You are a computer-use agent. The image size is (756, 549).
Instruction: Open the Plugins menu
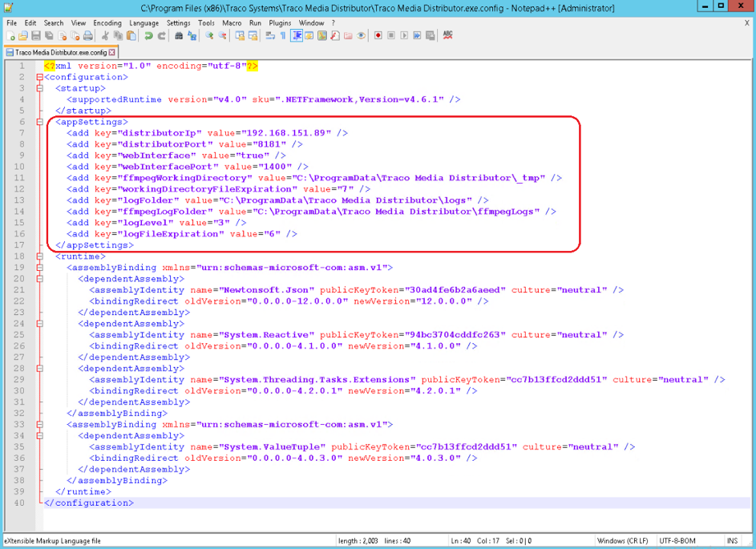pyautogui.click(x=280, y=22)
